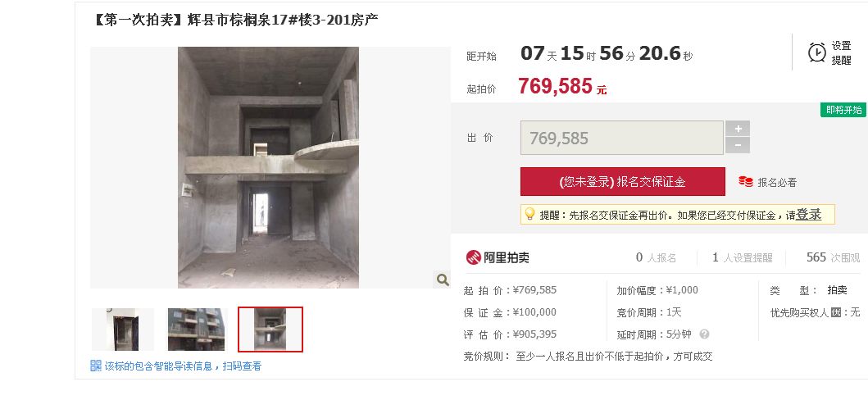Click the alarm clock reminder icon
The image size is (868, 400).
coord(817,52)
